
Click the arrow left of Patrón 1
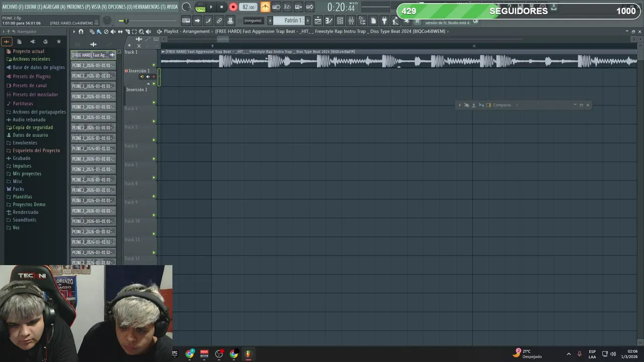tap(270, 21)
